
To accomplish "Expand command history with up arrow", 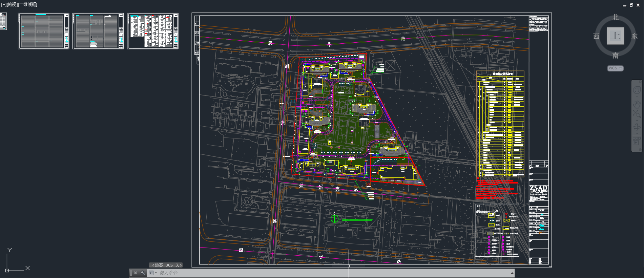I will (512, 273).
